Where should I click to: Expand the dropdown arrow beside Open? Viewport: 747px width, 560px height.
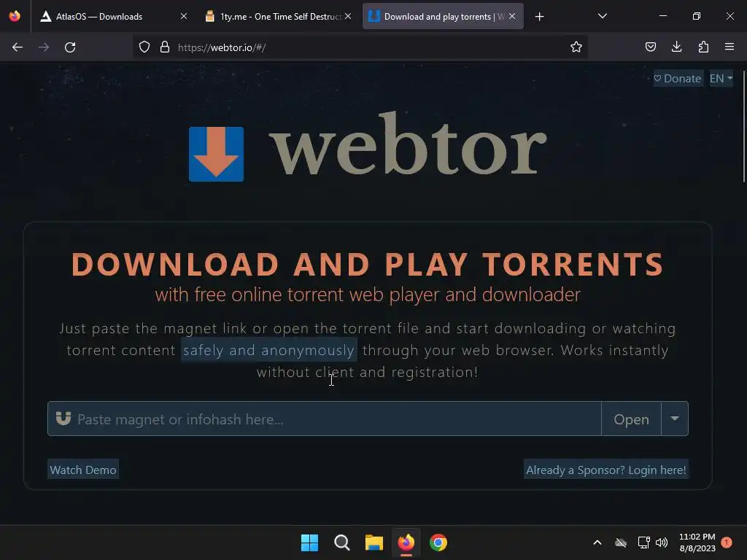point(675,419)
